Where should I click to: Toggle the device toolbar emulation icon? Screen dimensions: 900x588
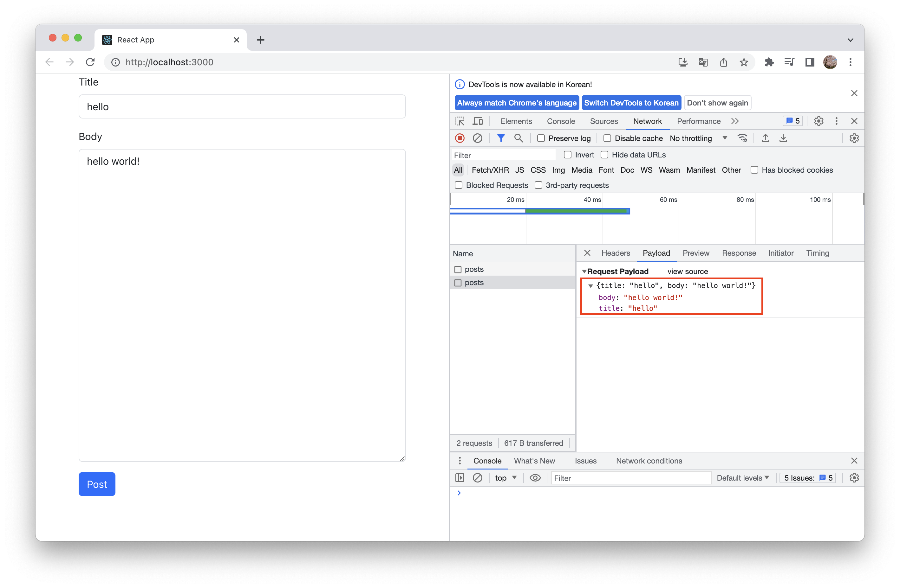478,121
